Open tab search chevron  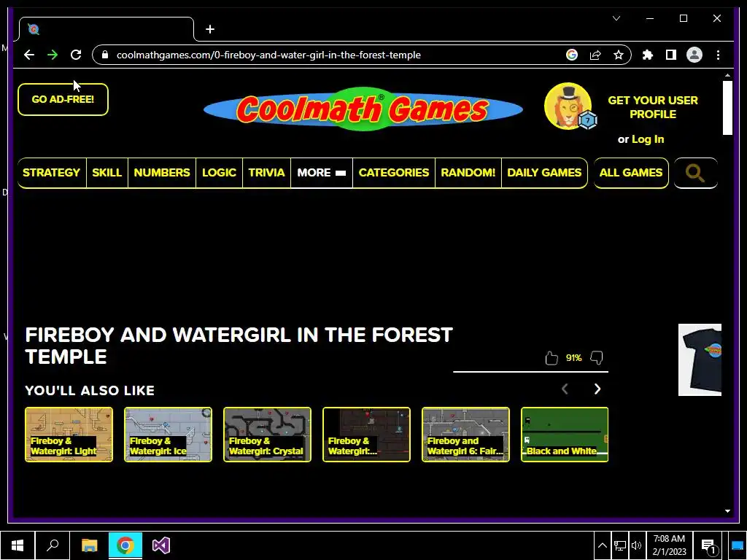(616, 18)
